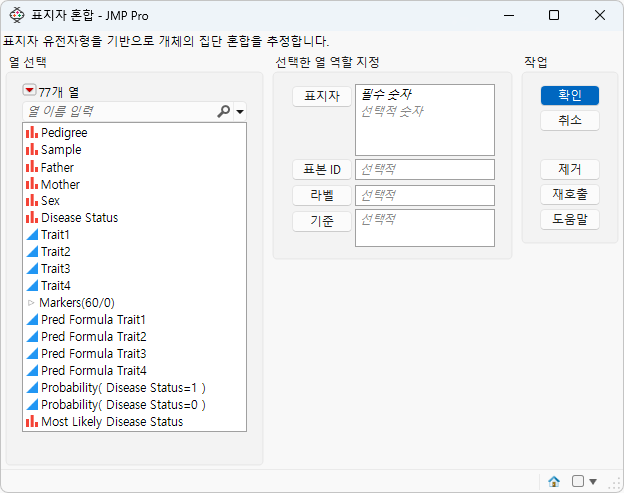Select the Disease Status column name
This screenshot has width=624, height=493.
pyautogui.click(x=80, y=218)
